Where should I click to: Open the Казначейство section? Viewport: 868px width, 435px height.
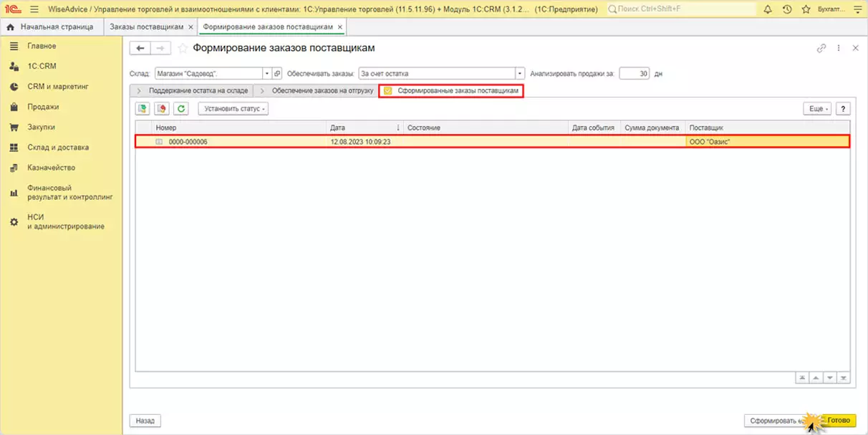point(52,167)
